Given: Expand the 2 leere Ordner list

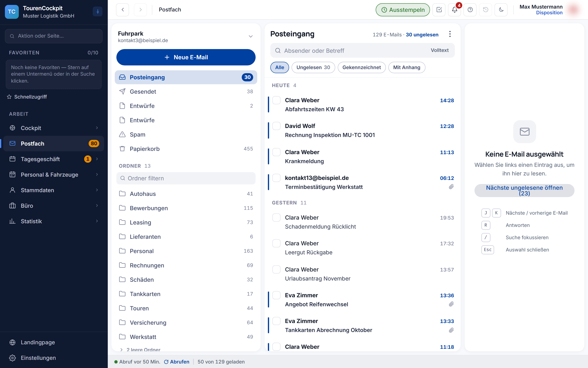Looking at the screenshot, I should 140,350.
